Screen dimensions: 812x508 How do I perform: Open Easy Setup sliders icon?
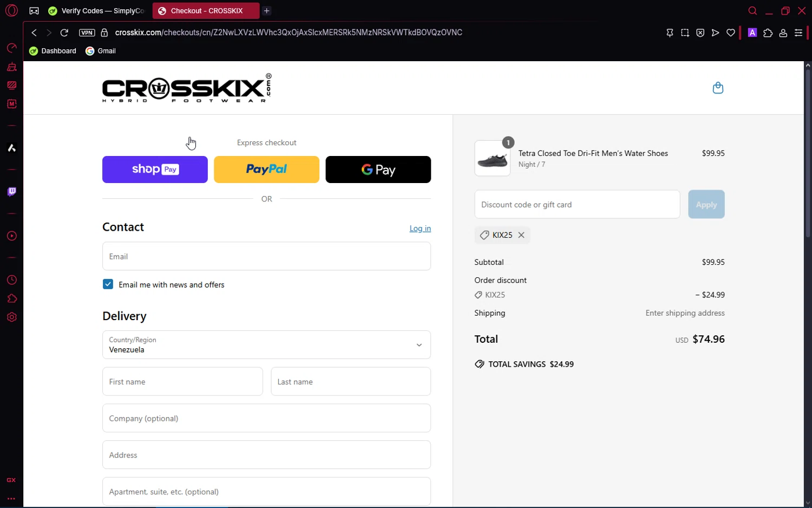[798, 33]
